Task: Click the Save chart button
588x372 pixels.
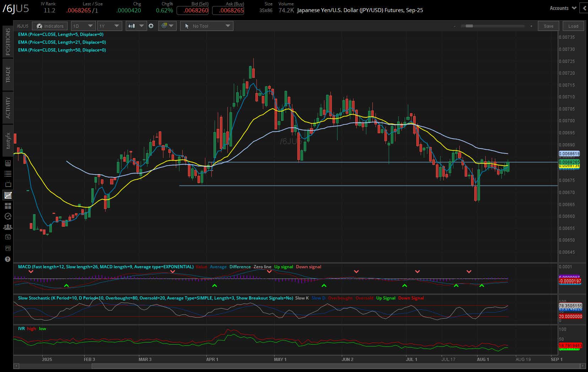Action: [x=548, y=26]
